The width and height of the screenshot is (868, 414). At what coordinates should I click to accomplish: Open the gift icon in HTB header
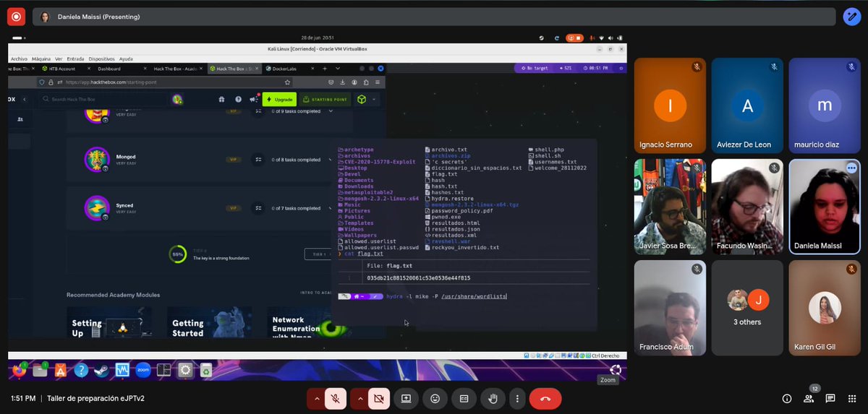pos(222,99)
